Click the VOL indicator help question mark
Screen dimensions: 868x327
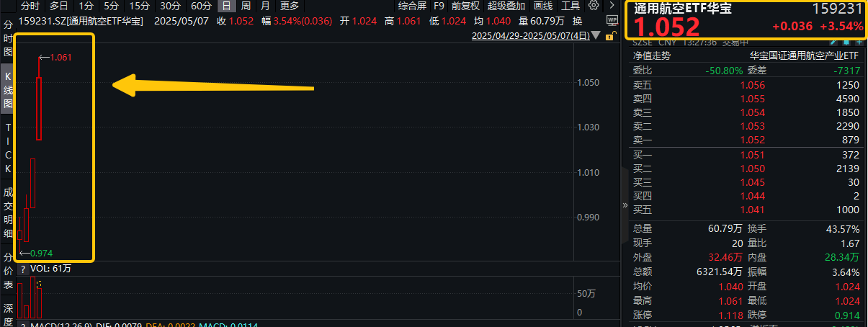click(x=23, y=269)
